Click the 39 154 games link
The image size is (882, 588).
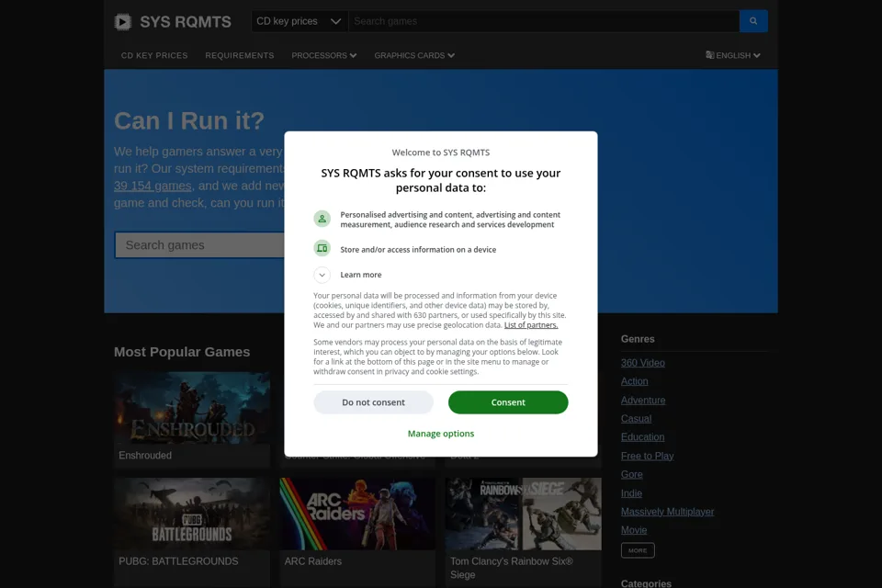click(153, 186)
